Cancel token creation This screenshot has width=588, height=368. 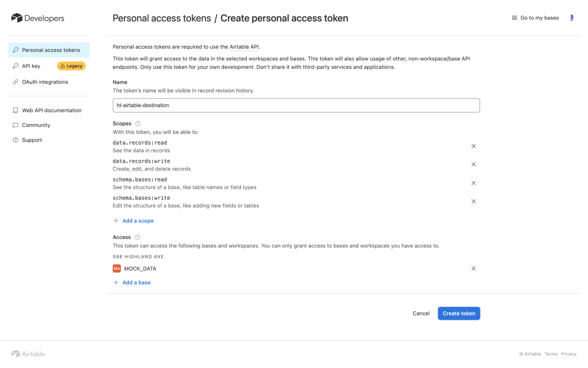(421, 313)
